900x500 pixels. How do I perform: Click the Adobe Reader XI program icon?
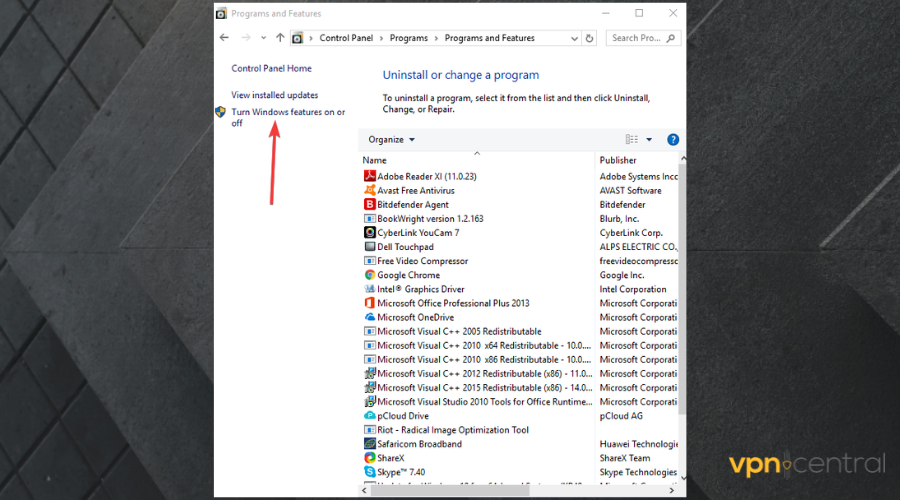(x=370, y=176)
